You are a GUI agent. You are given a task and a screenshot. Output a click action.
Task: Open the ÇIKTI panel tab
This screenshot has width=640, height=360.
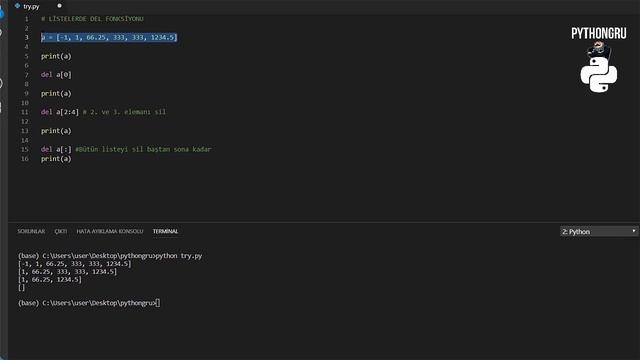point(61,231)
